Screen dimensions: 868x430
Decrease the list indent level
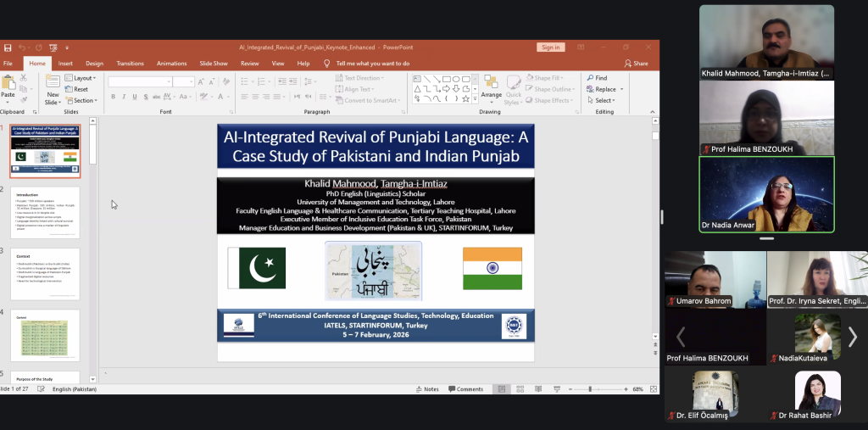[x=282, y=81]
